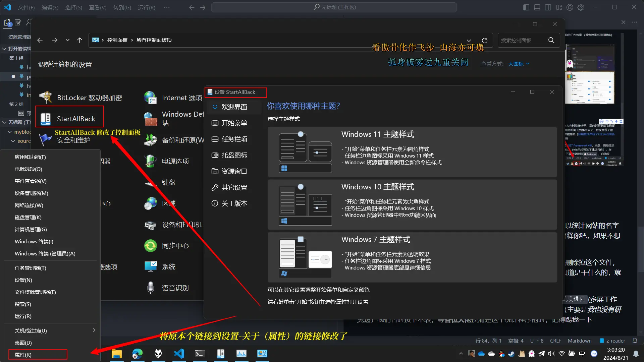
Task: Open VS Code manage gear icon
Action: 581,7
